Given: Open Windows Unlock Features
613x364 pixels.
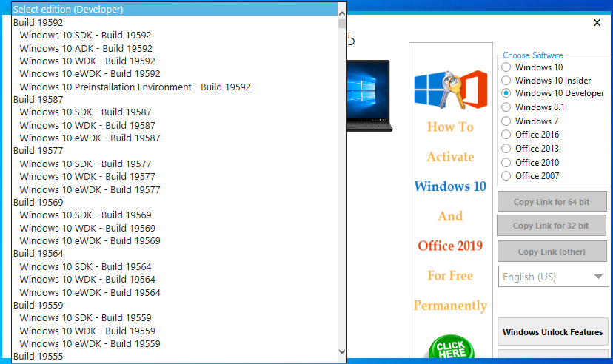Looking at the screenshot, I should [552, 332].
